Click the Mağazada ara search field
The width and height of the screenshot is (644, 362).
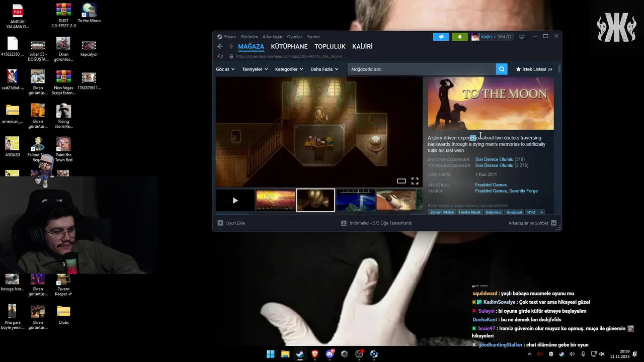pyautogui.click(x=422, y=69)
